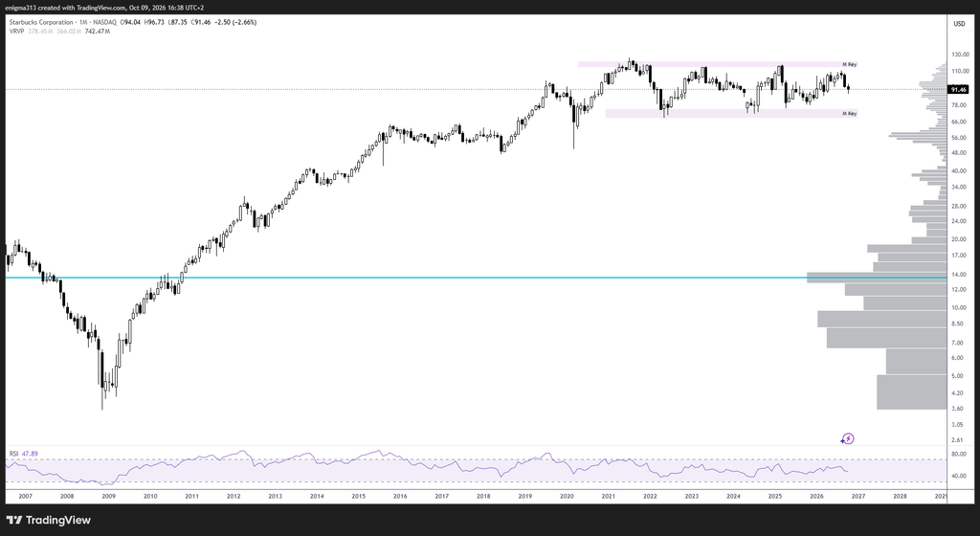Click the 28.00 price axis label
The image size is (980, 536).
point(960,206)
